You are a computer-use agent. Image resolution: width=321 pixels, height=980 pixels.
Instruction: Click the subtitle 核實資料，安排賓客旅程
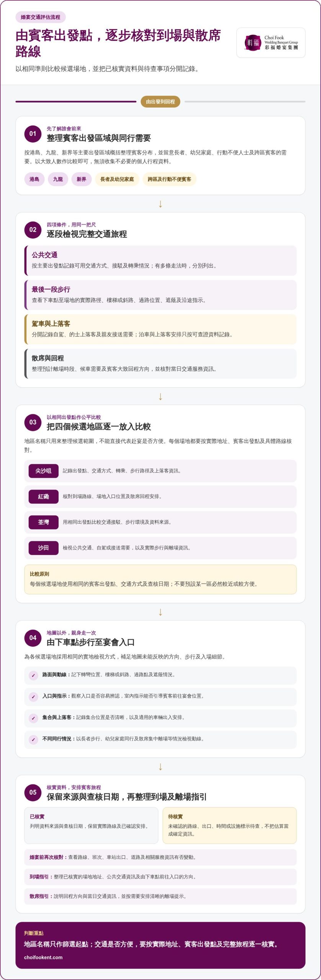pyautogui.click(x=74, y=787)
